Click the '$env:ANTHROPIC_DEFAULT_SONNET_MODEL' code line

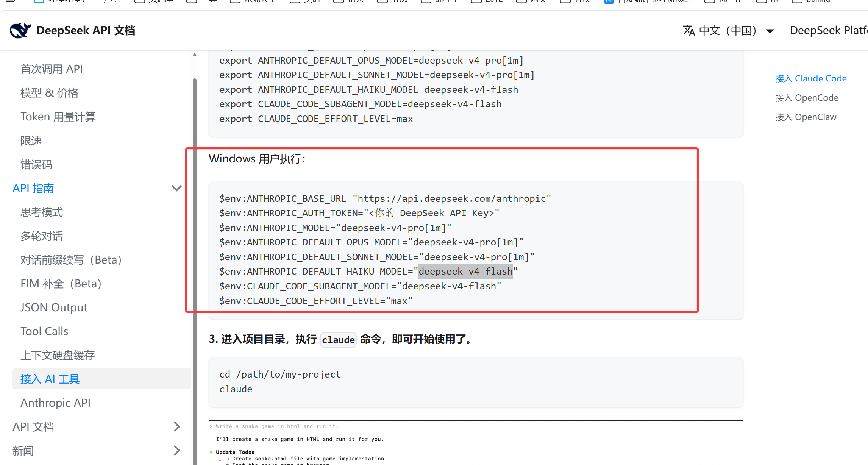point(377,257)
